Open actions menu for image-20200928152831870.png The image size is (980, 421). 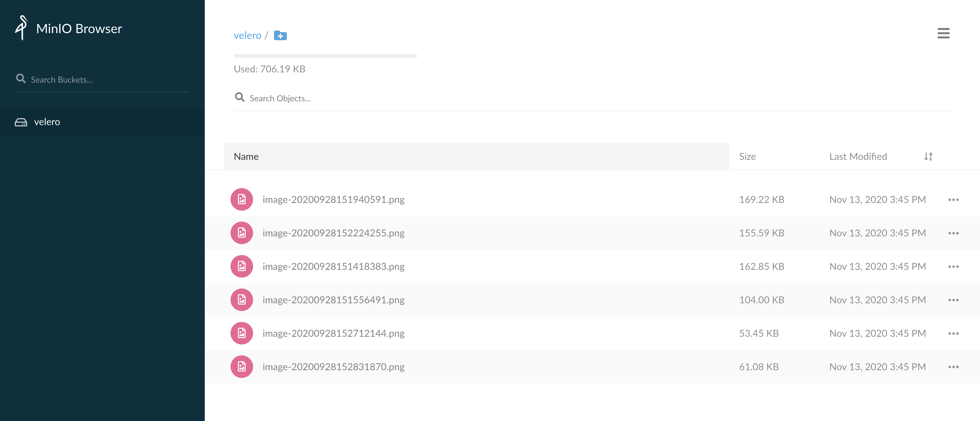pyautogui.click(x=953, y=367)
